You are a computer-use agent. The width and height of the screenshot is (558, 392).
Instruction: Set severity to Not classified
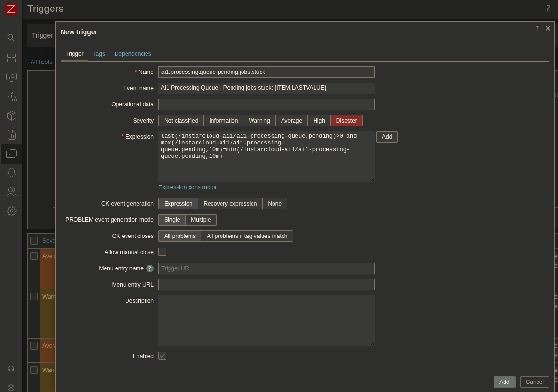coord(181,121)
